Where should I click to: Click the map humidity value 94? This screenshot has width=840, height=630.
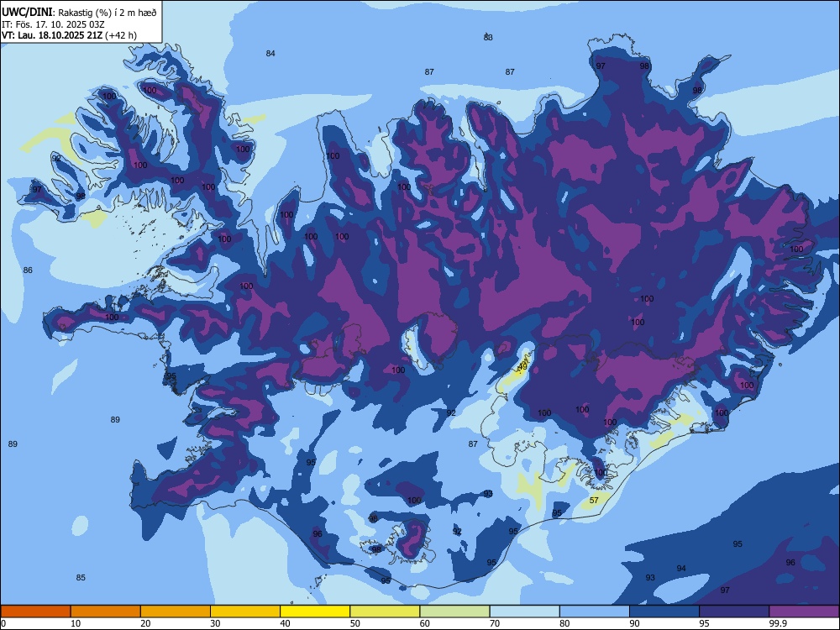(x=681, y=569)
